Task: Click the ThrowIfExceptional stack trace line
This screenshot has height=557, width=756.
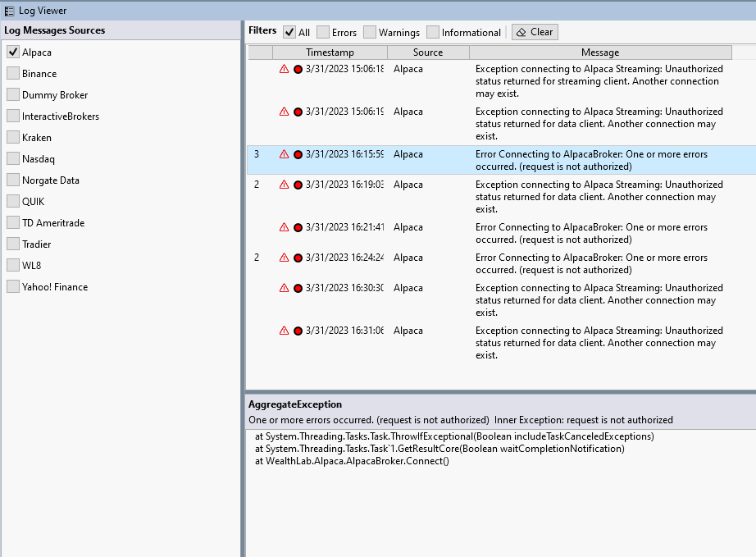Action: click(454, 436)
